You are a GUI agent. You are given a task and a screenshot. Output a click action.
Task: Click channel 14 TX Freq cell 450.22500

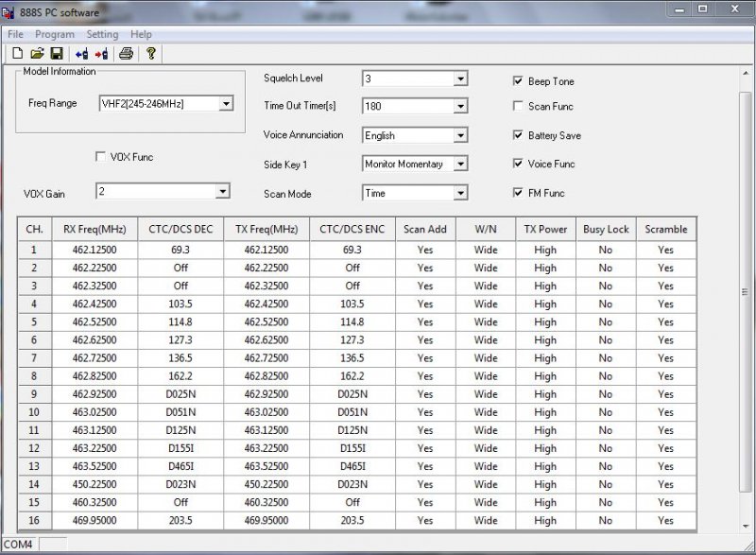tap(266, 484)
